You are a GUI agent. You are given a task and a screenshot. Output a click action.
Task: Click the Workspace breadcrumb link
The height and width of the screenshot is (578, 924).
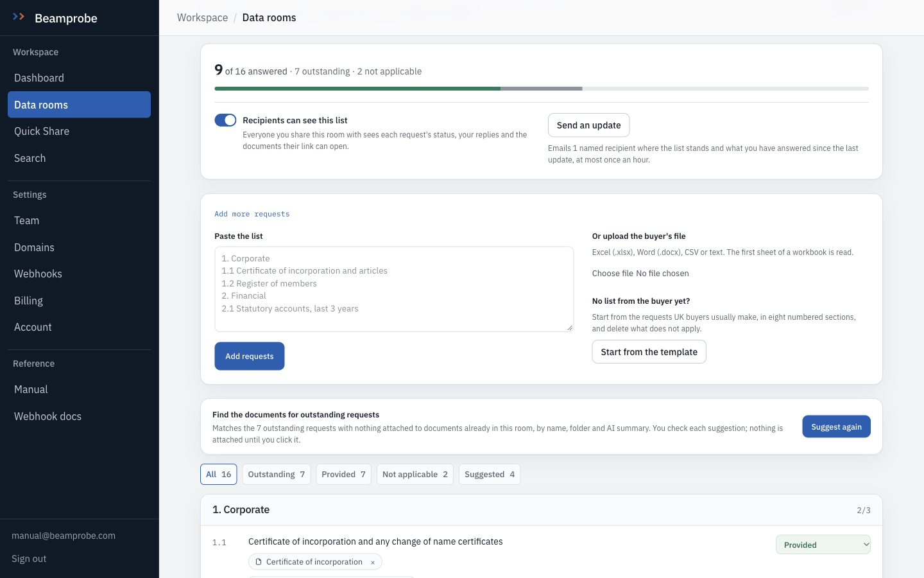[x=202, y=17]
